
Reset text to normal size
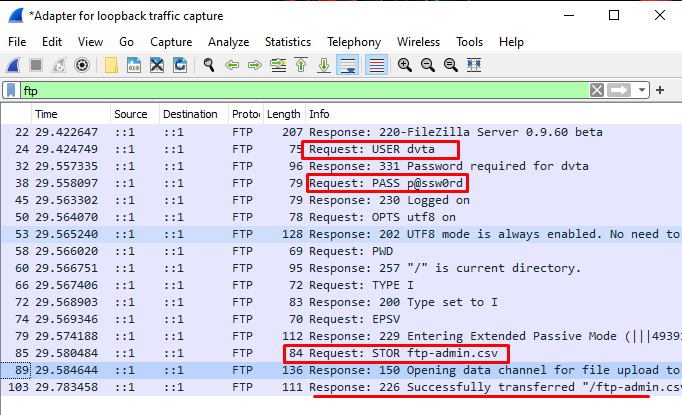[x=451, y=65]
